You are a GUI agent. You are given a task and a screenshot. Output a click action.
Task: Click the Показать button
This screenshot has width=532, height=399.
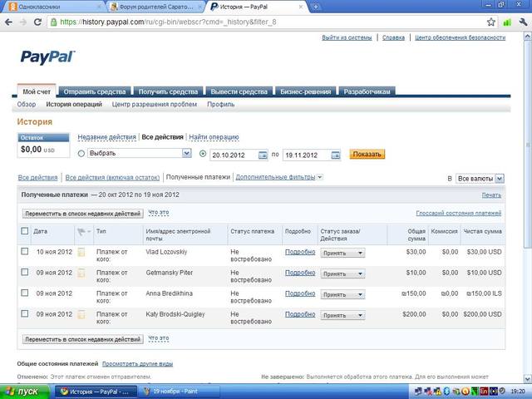click(367, 155)
